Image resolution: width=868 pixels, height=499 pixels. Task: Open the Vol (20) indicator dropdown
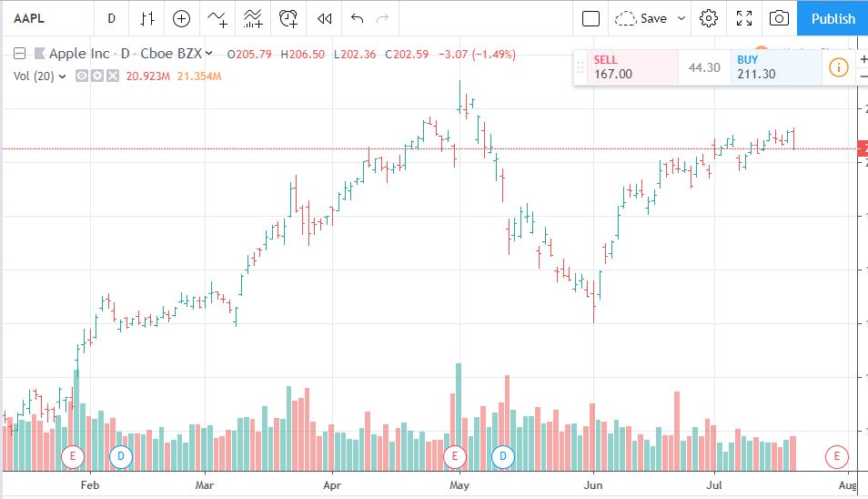[x=62, y=76]
